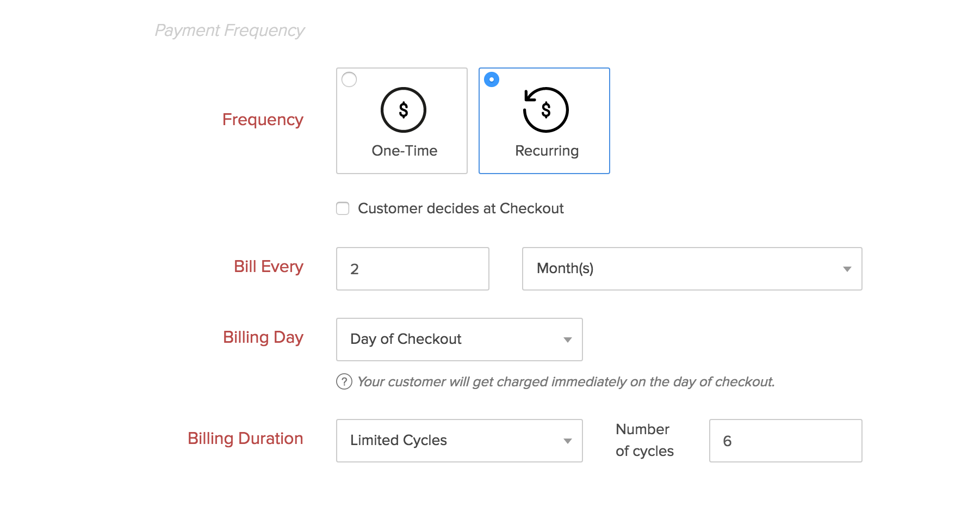Click the Payment Frequency section heading

click(230, 30)
